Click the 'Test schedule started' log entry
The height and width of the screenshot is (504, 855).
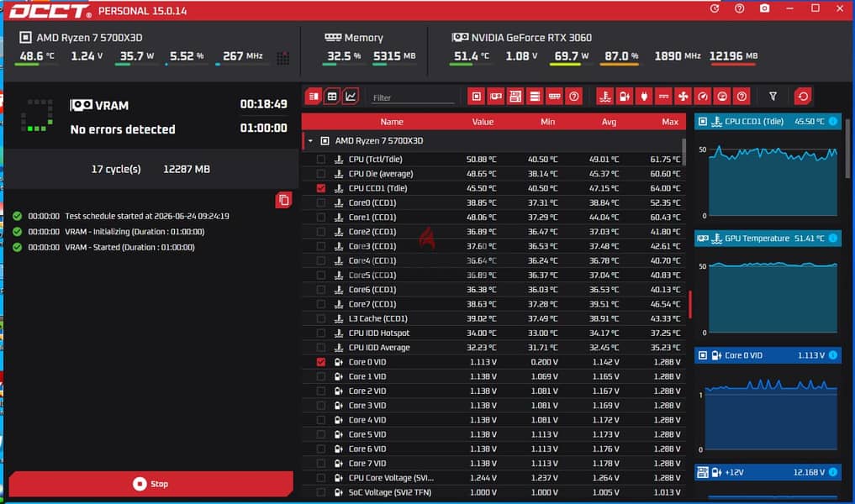(x=147, y=216)
